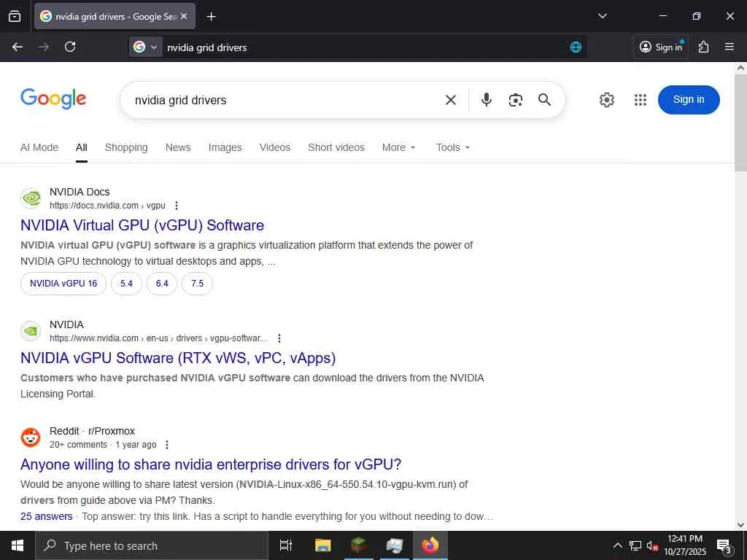The width and height of the screenshot is (747, 560).
Task: Switch to Images results tab
Action: click(225, 147)
